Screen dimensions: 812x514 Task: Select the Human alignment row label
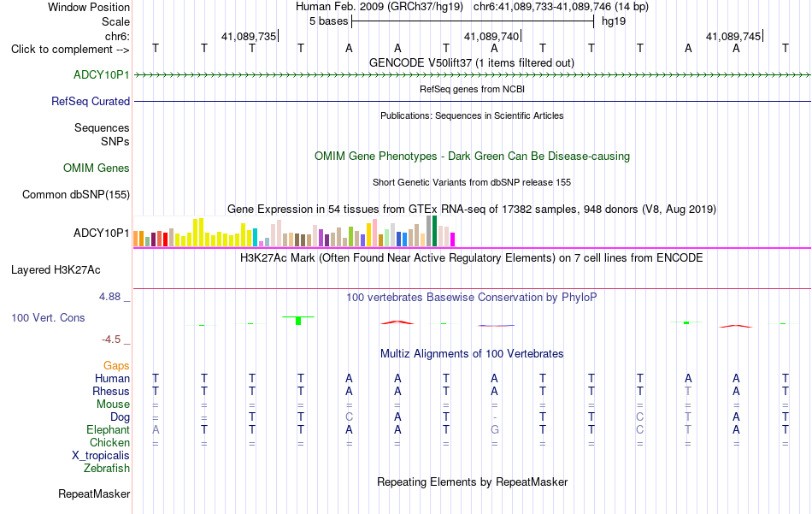pyautogui.click(x=112, y=378)
